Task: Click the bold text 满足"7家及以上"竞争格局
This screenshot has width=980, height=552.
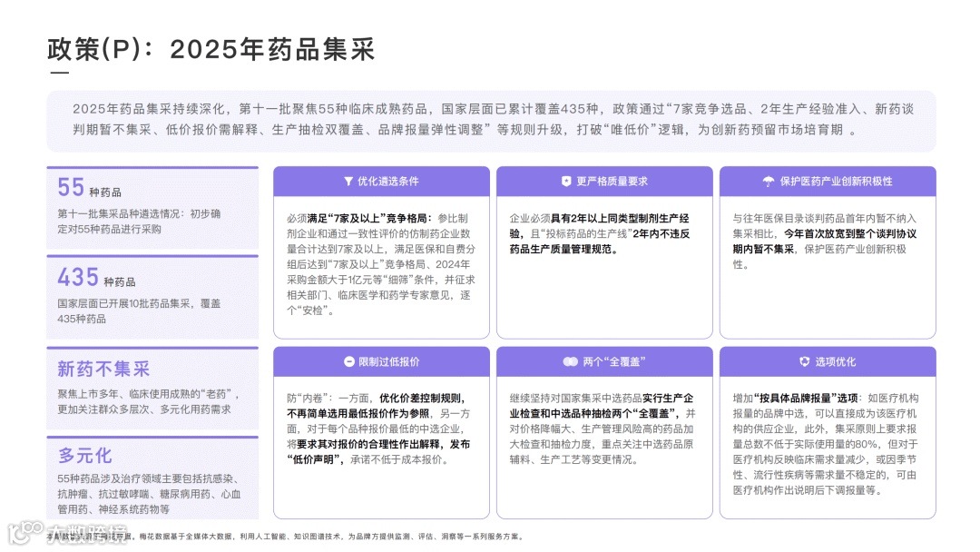Action: tap(368, 218)
